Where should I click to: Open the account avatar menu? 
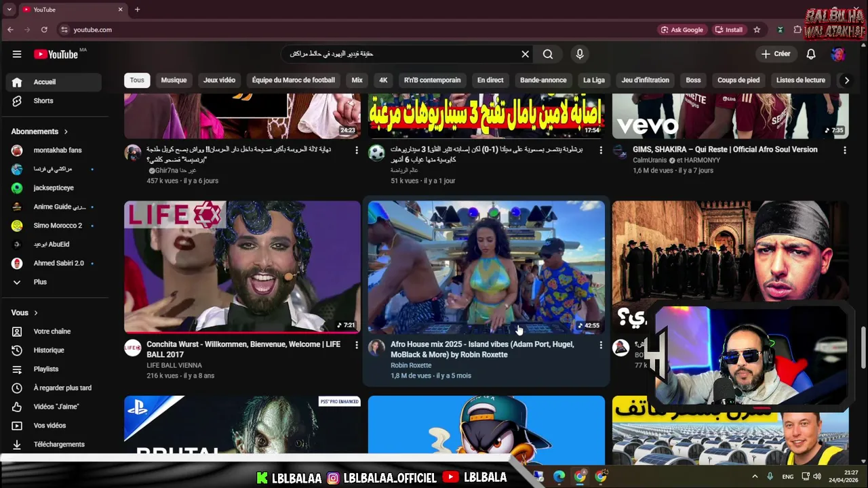pos(838,54)
